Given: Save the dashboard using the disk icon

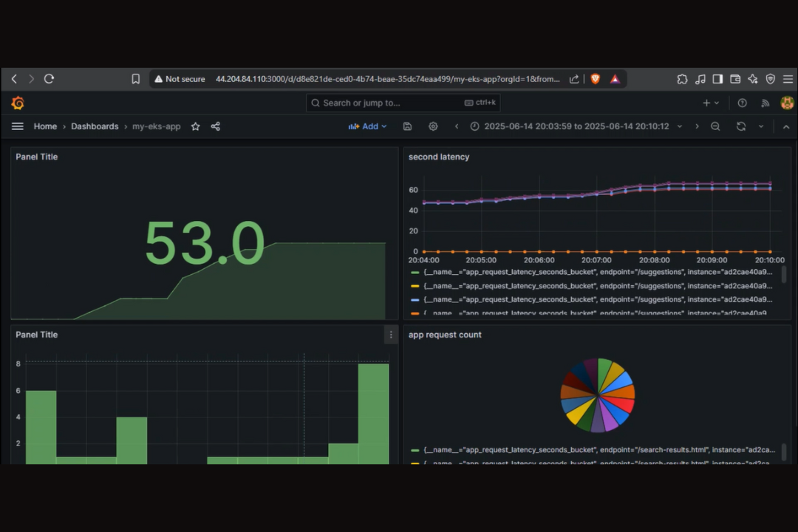Looking at the screenshot, I should pyautogui.click(x=407, y=126).
